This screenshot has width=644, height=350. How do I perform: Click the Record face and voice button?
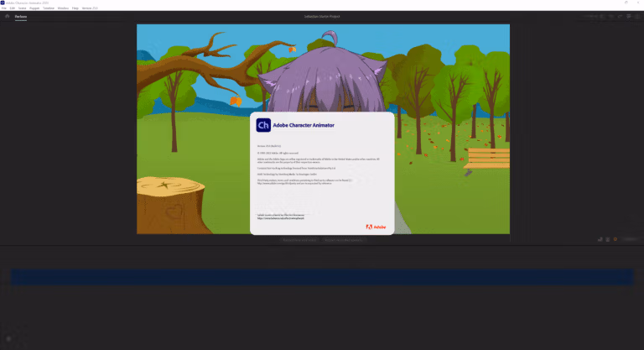click(x=300, y=240)
